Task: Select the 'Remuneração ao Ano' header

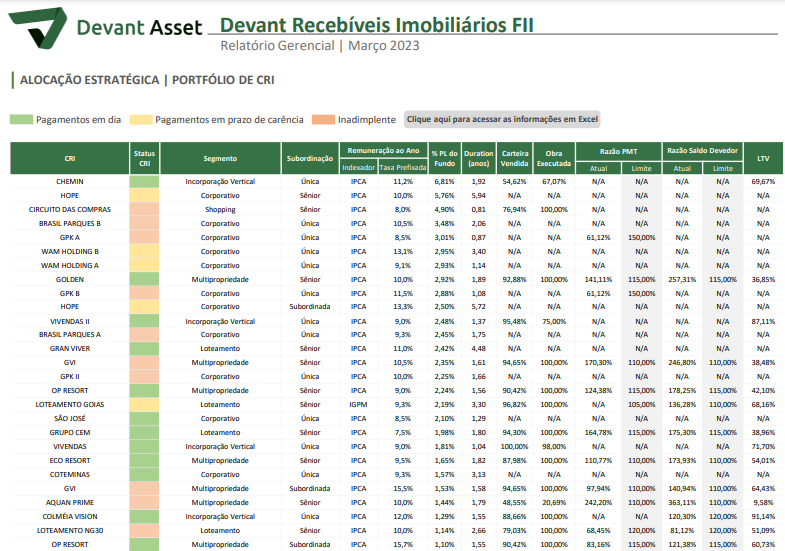Action: pyautogui.click(x=382, y=150)
